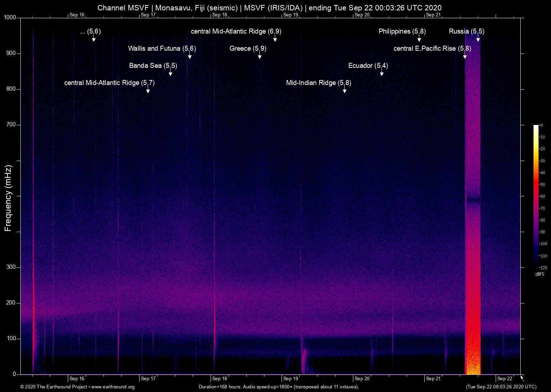
Task: Select the central Mid-Atlantic Ridge (5.7) label
Action: pyautogui.click(x=109, y=83)
